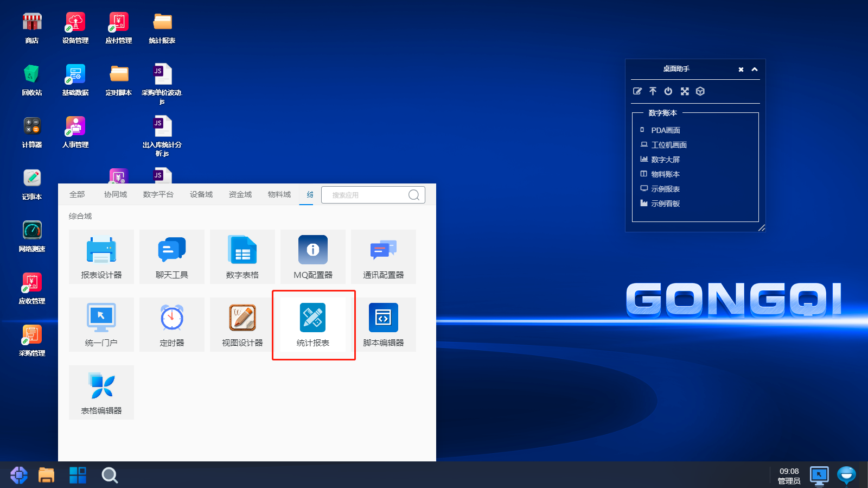This screenshot has height=488, width=868.
Task: Launch the 聊天工具 chat app
Action: (172, 257)
